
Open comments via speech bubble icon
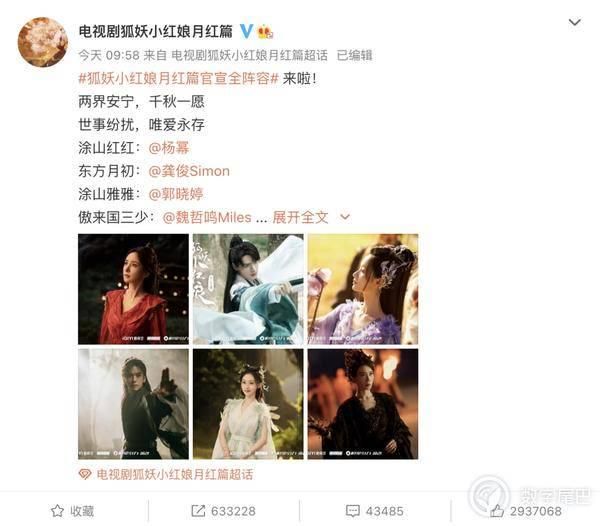click(352, 511)
